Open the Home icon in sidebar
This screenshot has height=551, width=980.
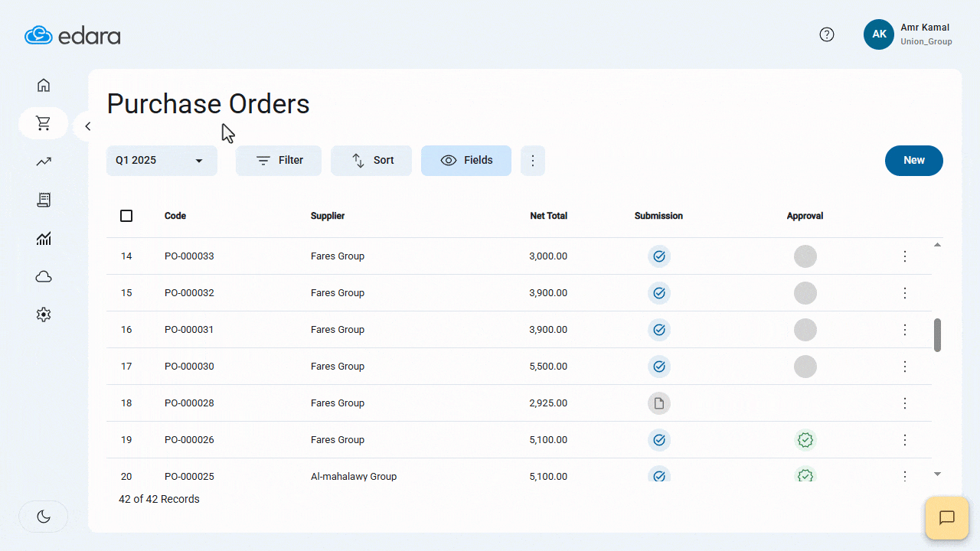[x=44, y=85]
